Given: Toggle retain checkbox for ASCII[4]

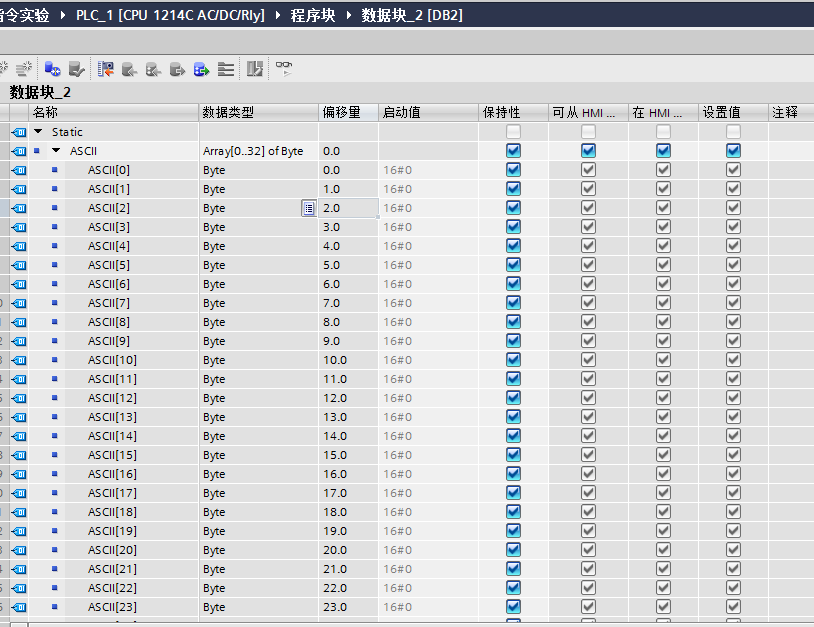Looking at the screenshot, I should pyautogui.click(x=513, y=246).
